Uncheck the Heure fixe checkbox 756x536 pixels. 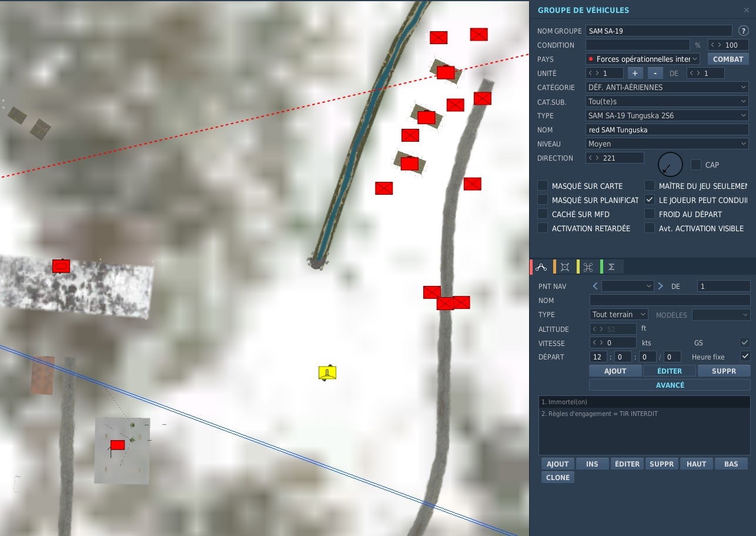tap(745, 357)
